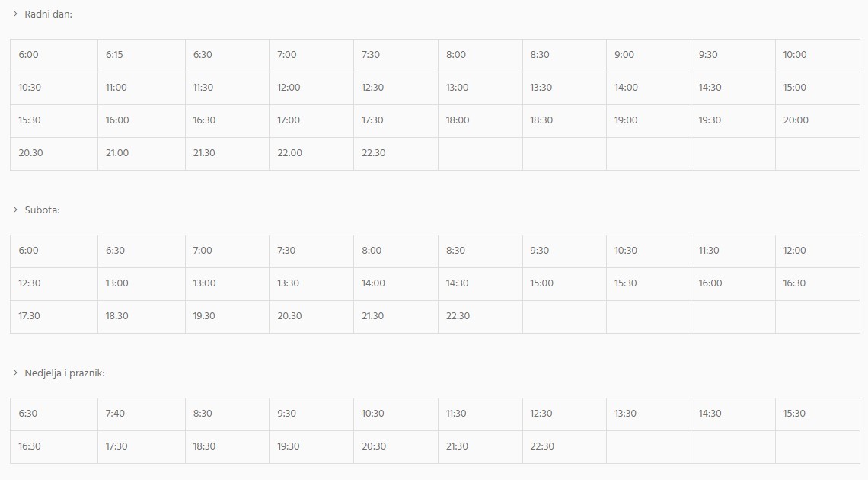Click 12:30 in the Nedjelja i praznik table
The image size is (868, 480).
(x=541, y=414)
